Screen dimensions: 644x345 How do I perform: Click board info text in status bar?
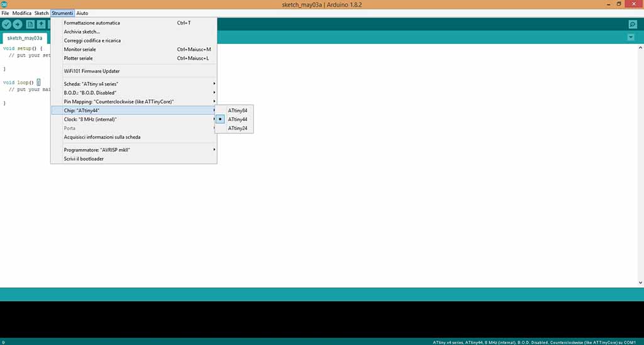[534, 342]
